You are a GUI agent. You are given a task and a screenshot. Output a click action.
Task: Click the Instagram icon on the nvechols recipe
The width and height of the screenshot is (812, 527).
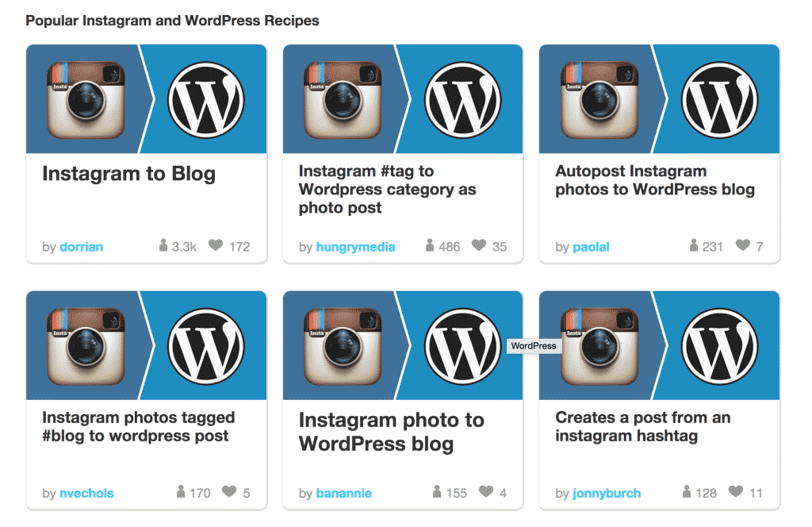(86, 346)
